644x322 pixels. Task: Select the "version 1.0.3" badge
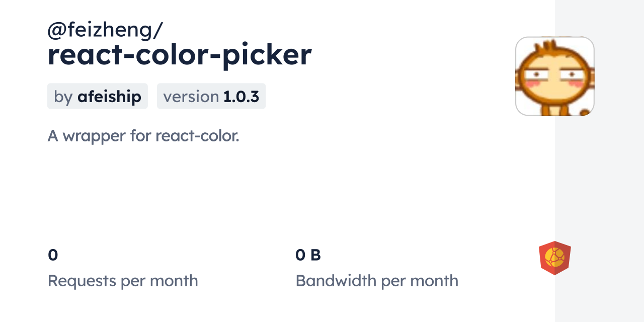(211, 96)
